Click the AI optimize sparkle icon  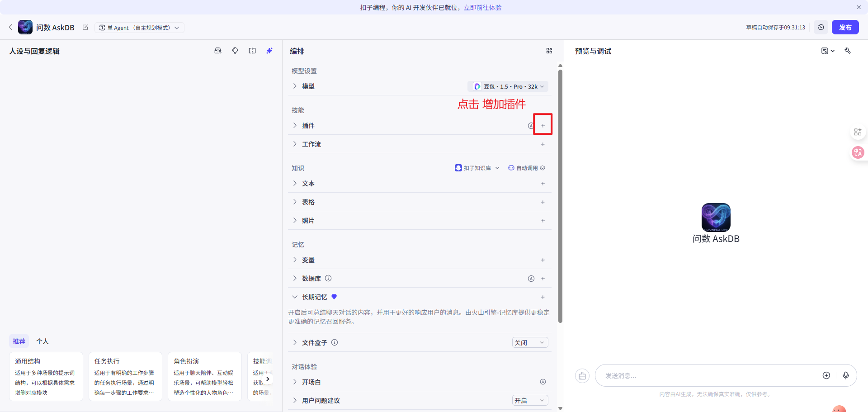[x=269, y=51]
